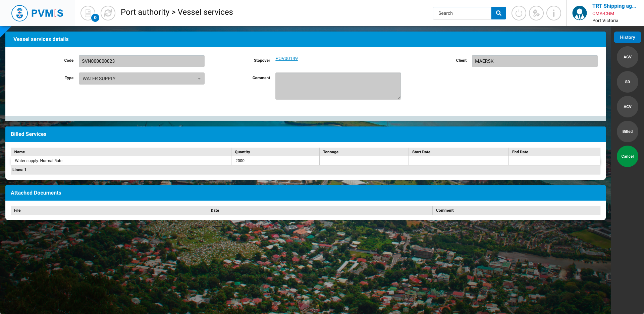Click the green Cancel button

(627, 156)
